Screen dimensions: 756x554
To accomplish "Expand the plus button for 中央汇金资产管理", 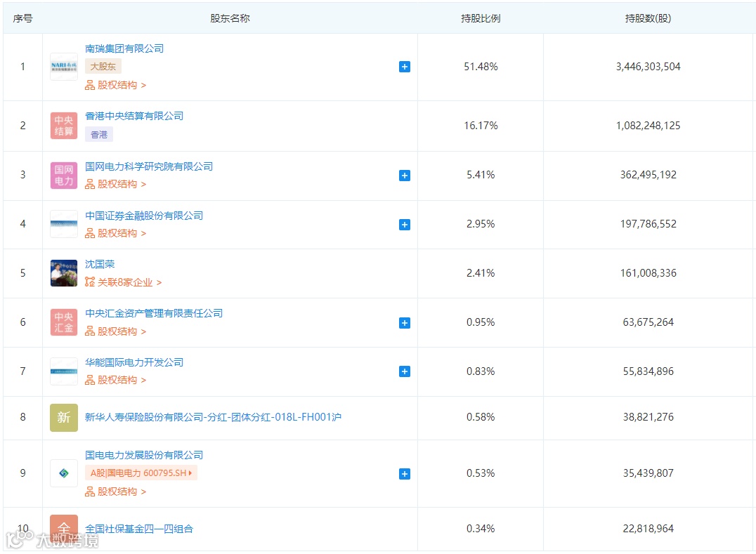I will click(x=405, y=323).
